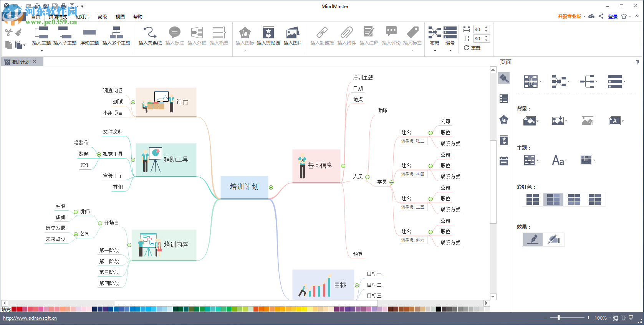Screen dimensions: 644x325
Task: Close the 培训计划 document tab
Action: pos(35,62)
